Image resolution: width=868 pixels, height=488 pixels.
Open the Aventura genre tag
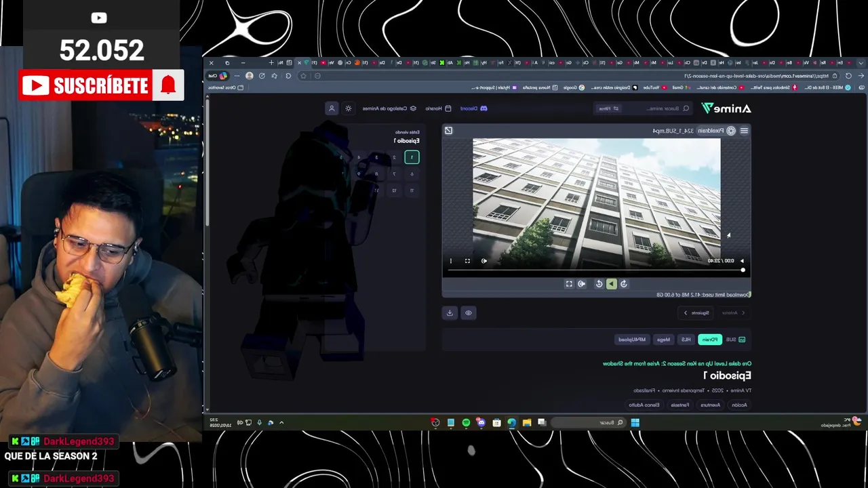(710, 405)
